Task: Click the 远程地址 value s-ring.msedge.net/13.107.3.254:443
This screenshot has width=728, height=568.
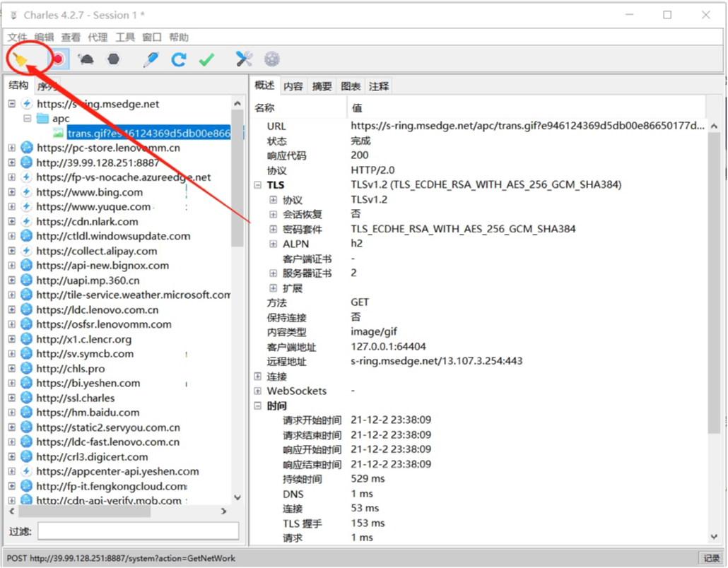Action: (436, 361)
